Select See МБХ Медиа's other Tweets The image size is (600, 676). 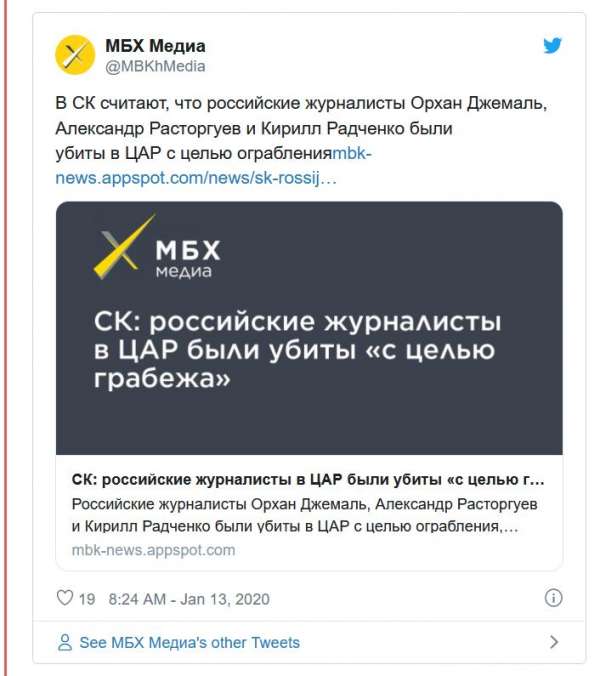(x=189, y=643)
